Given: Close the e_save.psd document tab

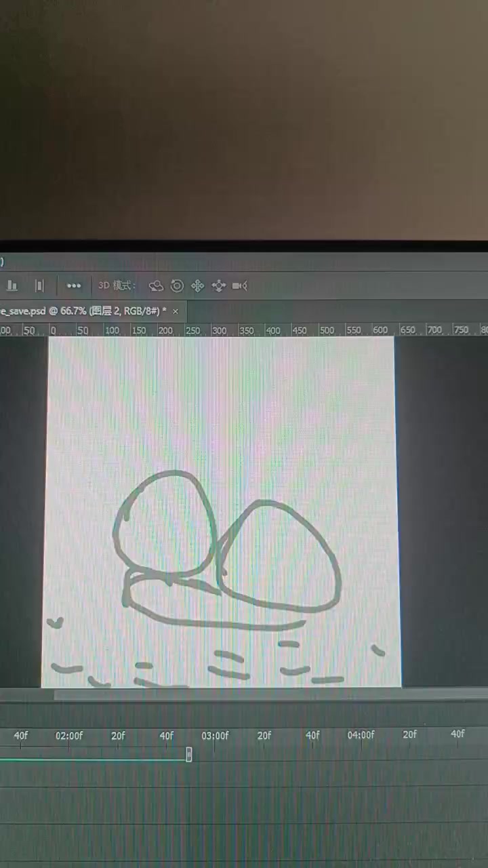Looking at the screenshot, I should 176,311.
